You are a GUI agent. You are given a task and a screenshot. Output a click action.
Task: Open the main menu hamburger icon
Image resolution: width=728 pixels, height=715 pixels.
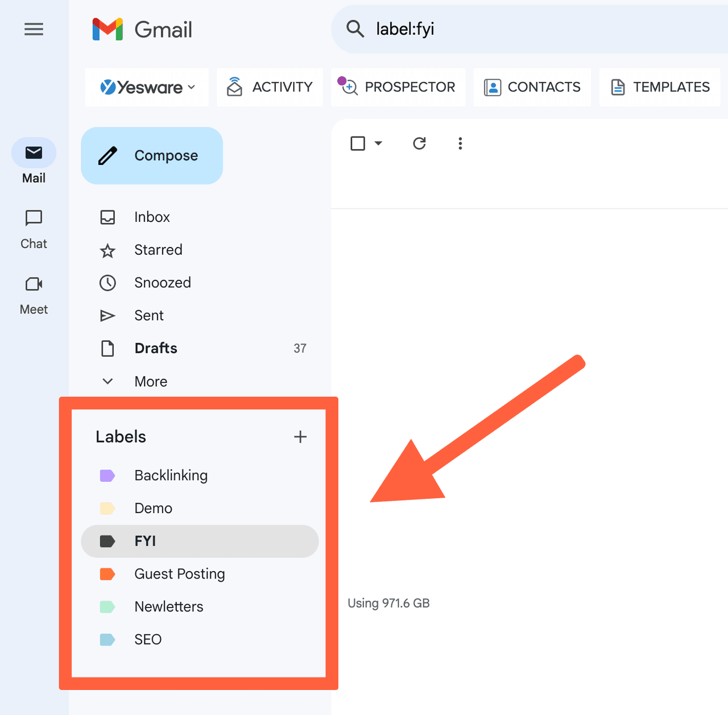coord(34,29)
